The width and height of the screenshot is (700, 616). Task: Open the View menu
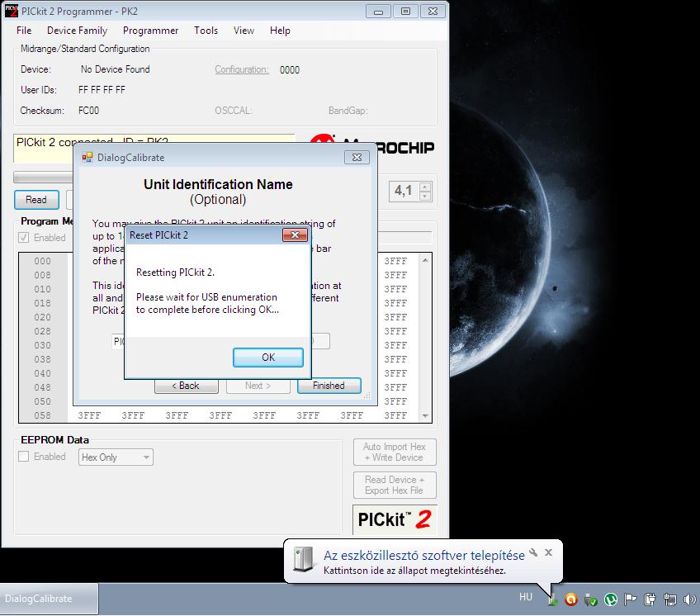pyautogui.click(x=244, y=31)
